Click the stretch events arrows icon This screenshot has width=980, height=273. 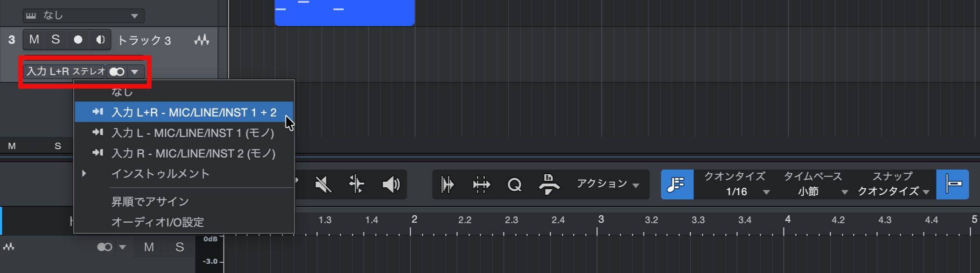point(481,184)
